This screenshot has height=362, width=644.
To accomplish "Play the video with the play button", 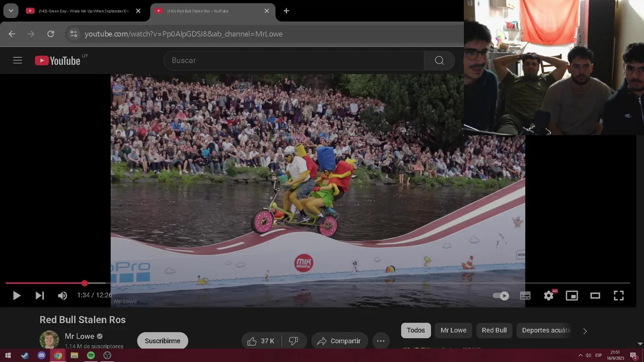I will [17, 296].
